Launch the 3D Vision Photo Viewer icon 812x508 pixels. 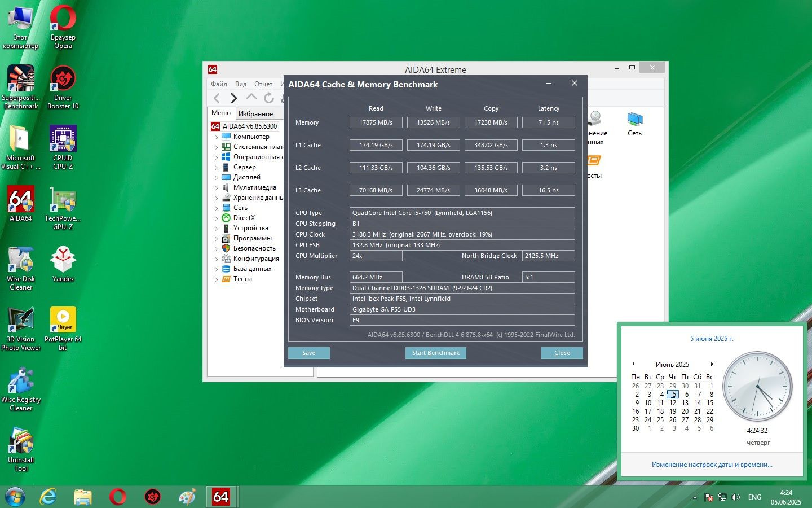[x=21, y=329]
